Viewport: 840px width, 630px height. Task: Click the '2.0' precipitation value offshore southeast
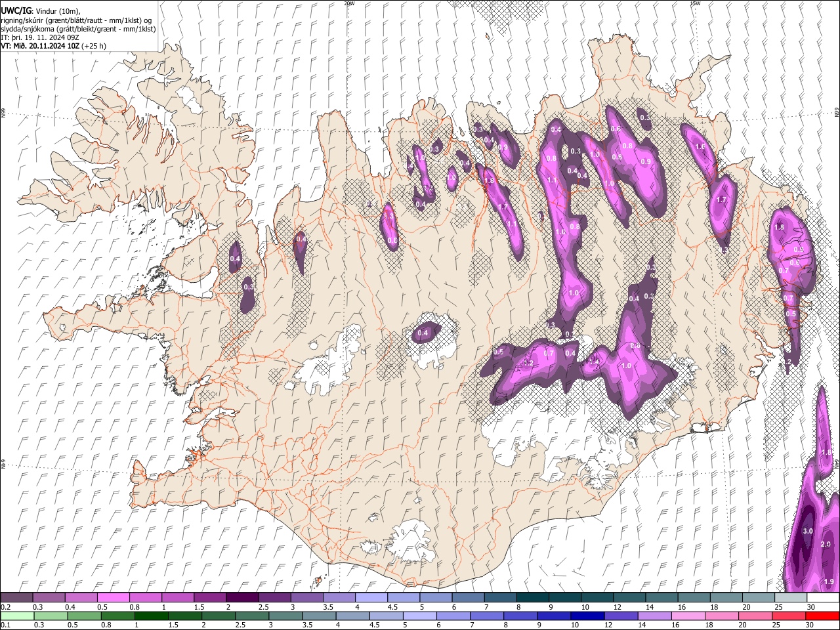(x=826, y=544)
